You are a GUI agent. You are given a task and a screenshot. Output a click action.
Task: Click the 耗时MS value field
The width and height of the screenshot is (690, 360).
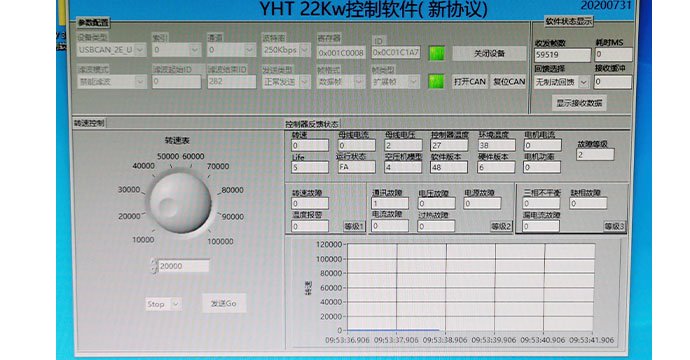point(613,55)
